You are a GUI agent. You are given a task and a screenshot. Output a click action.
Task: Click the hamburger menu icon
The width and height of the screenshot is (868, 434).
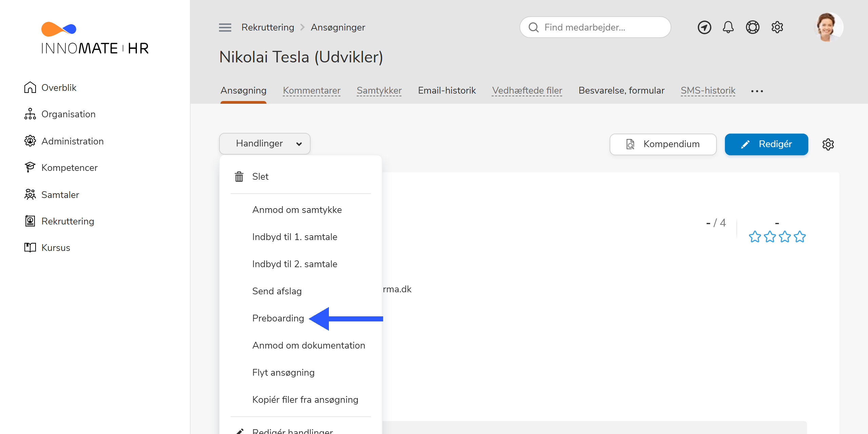click(x=225, y=27)
